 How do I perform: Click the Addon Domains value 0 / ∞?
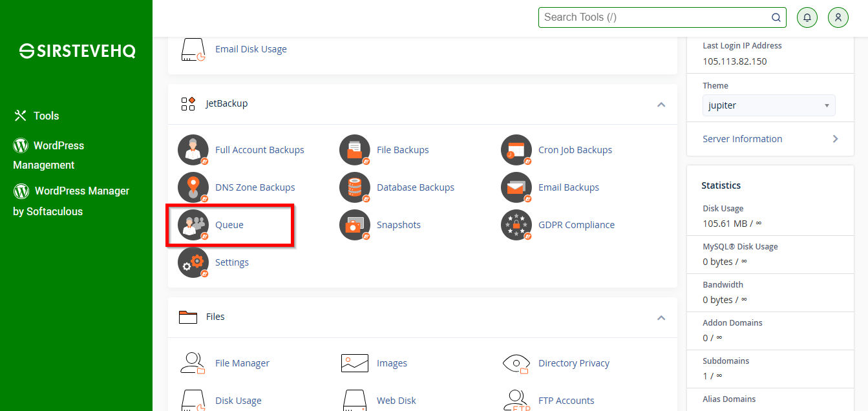[712, 337]
